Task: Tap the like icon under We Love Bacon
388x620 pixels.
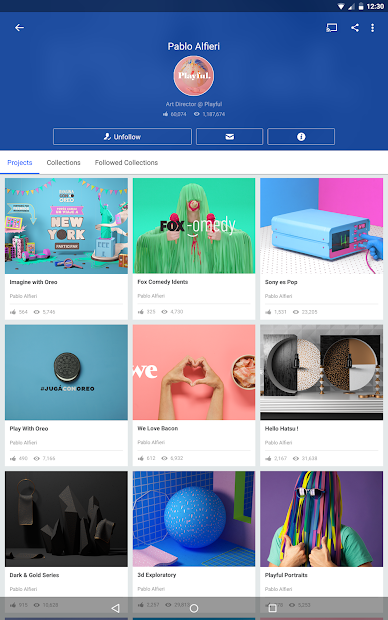Action: coord(141,458)
